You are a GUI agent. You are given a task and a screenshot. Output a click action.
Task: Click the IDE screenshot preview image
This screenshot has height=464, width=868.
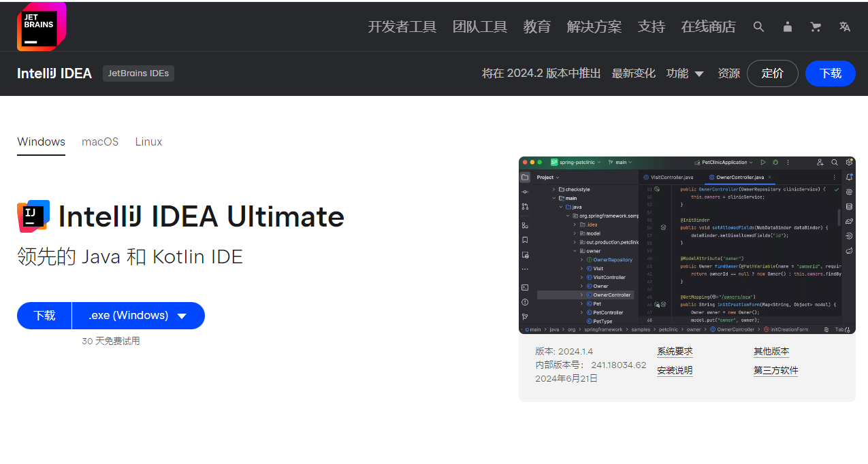[x=687, y=245]
